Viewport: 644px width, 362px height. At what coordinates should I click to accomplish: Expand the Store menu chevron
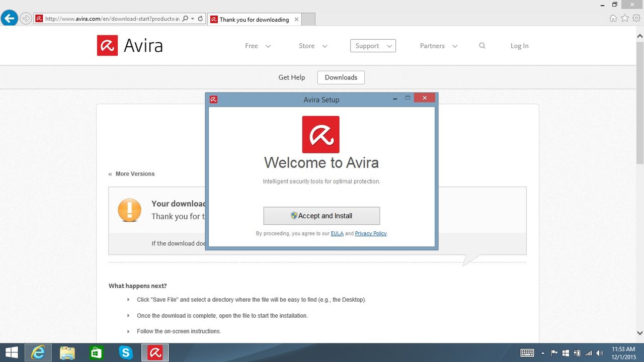click(x=325, y=46)
